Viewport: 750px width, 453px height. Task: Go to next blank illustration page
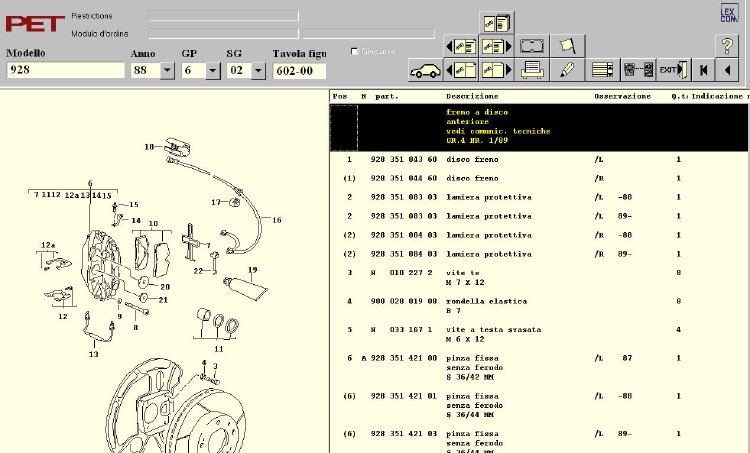(x=496, y=70)
